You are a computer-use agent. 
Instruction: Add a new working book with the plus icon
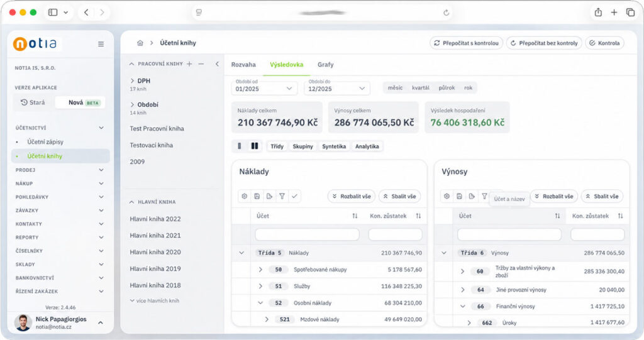[189, 64]
